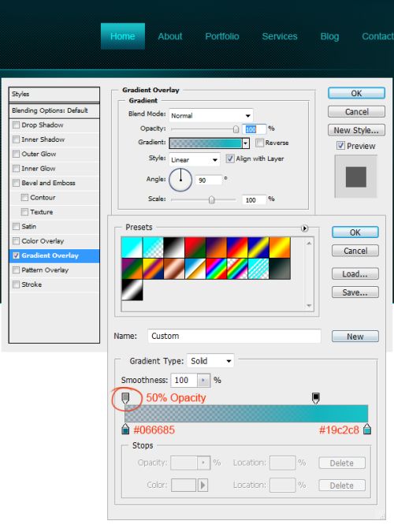This screenshot has width=394, height=532.
Task: Toggle the Reverse gradient checkbox
Action: click(259, 143)
